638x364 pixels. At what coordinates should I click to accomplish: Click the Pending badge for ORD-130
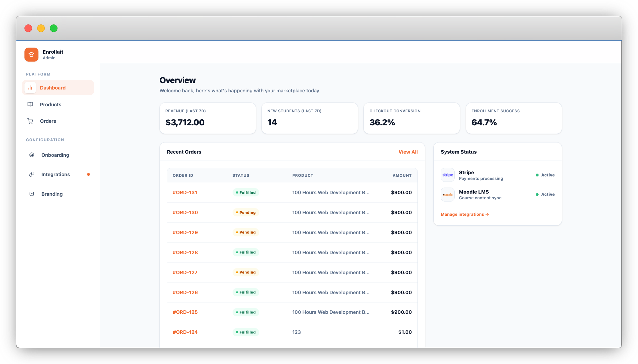click(246, 212)
